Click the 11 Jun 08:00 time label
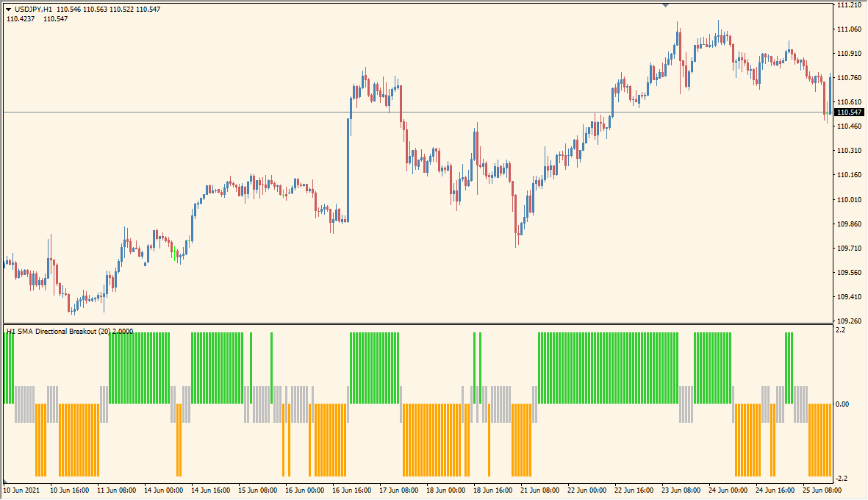Viewport: 868px width, 500px height. 116,490
